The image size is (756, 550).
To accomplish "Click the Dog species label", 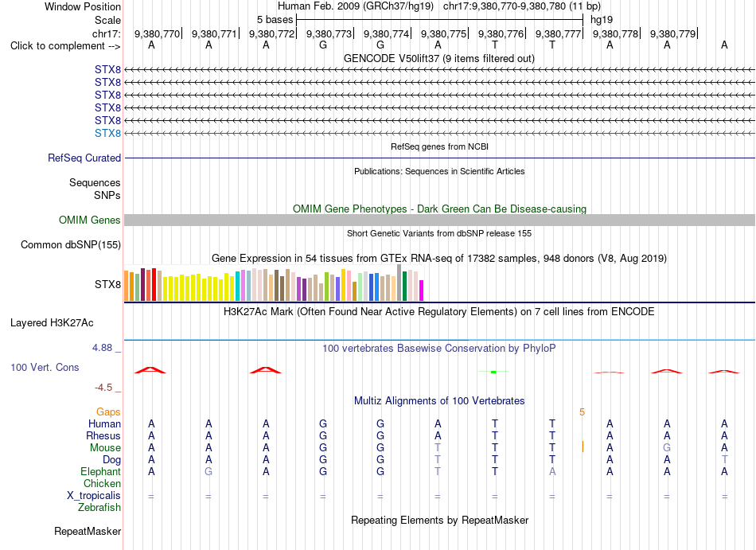I will (111, 460).
